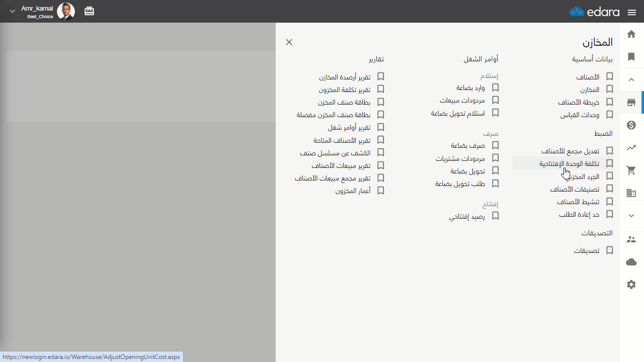Expand the Amr_kamal user dropdown arrow
Viewport: 644px width, 362px height.
point(13,12)
